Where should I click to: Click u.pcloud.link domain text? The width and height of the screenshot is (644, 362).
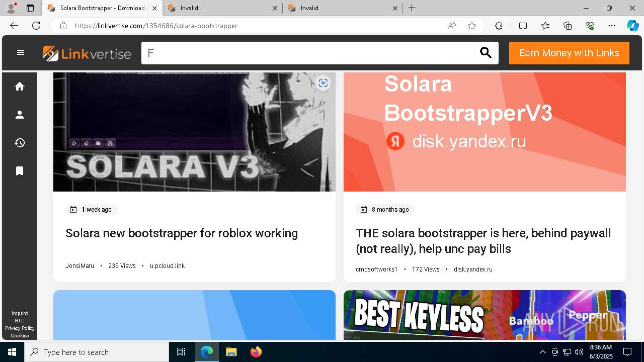tap(167, 266)
